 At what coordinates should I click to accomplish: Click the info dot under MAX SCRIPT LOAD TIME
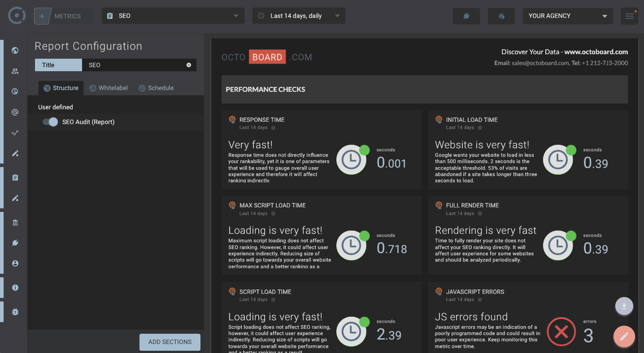pyautogui.click(x=273, y=214)
